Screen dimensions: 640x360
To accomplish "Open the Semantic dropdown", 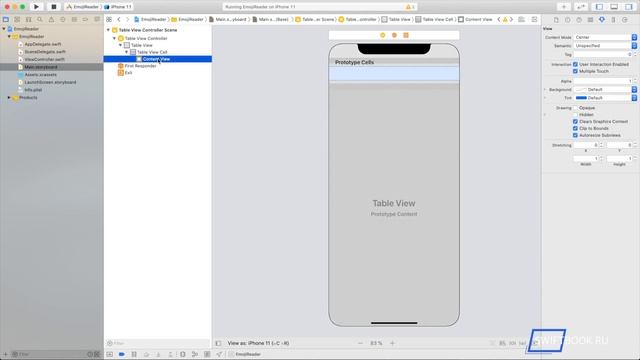I will point(605,46).
